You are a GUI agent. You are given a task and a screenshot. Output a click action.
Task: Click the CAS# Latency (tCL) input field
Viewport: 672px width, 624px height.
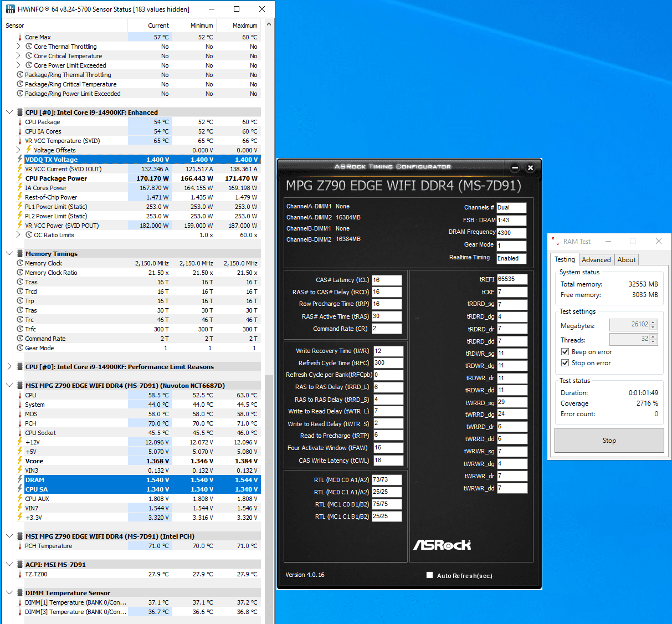pyautogui.click(x=387, y=280)
